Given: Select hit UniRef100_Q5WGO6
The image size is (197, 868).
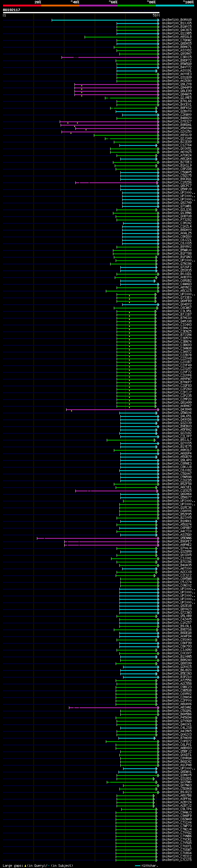Looking at the screenshot, I should click(x=177, y=413).
